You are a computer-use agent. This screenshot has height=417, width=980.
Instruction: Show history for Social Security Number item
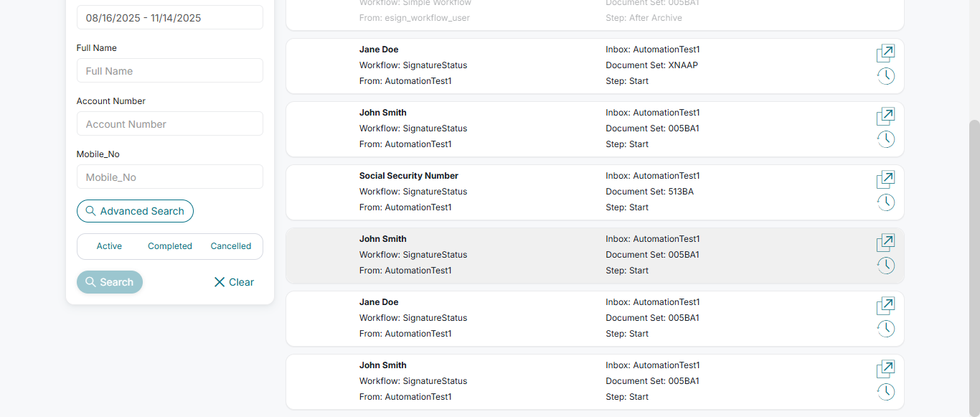coord(885,202)
